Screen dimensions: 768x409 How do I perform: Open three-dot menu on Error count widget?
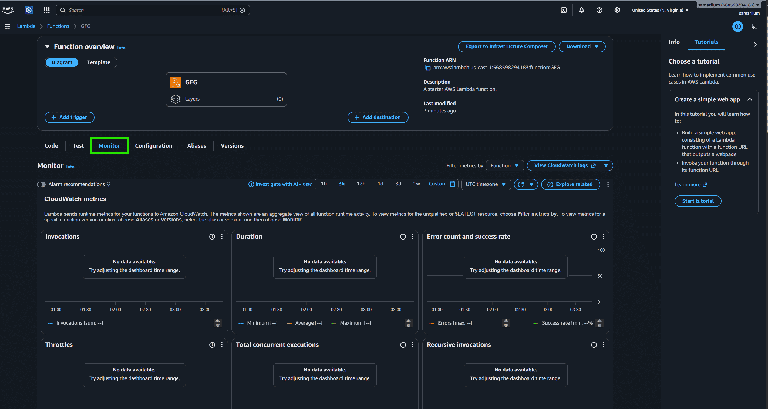(603, 237)
